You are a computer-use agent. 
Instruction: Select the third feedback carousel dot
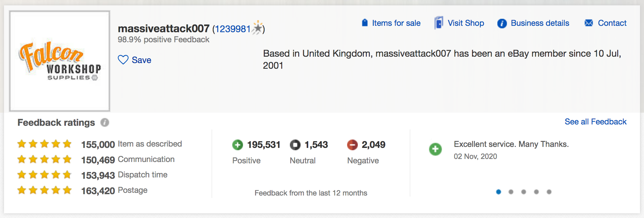pos(524,192)
